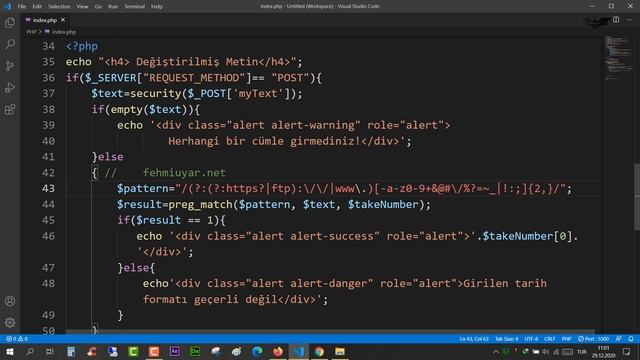The image size is (640, 360).
Task: Click the volume icon in system tray
Action: [545, 351]
